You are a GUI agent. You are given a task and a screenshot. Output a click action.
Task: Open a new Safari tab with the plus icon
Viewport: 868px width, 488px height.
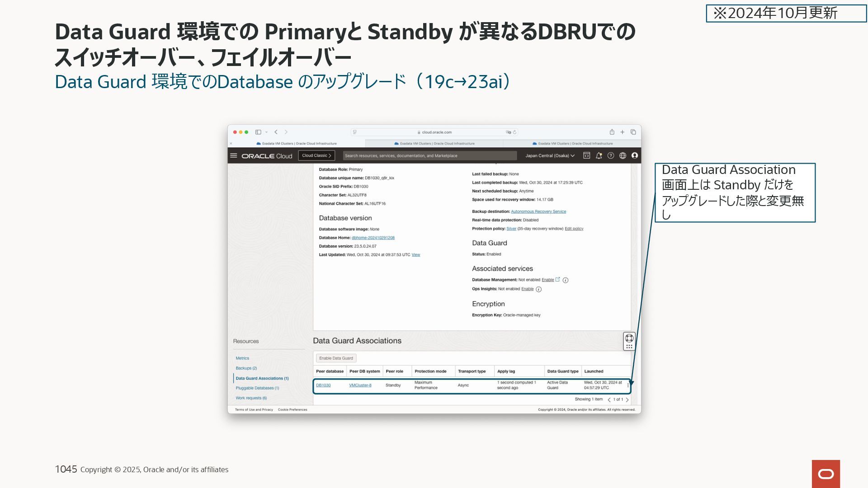pyautogui.click(x=622, y=132)
